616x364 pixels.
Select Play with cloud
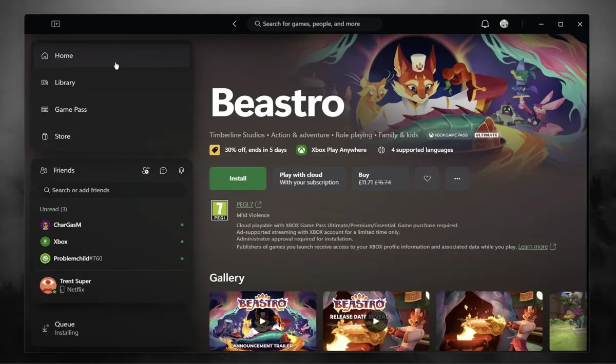pyautogui.click(x=309, y=178)
